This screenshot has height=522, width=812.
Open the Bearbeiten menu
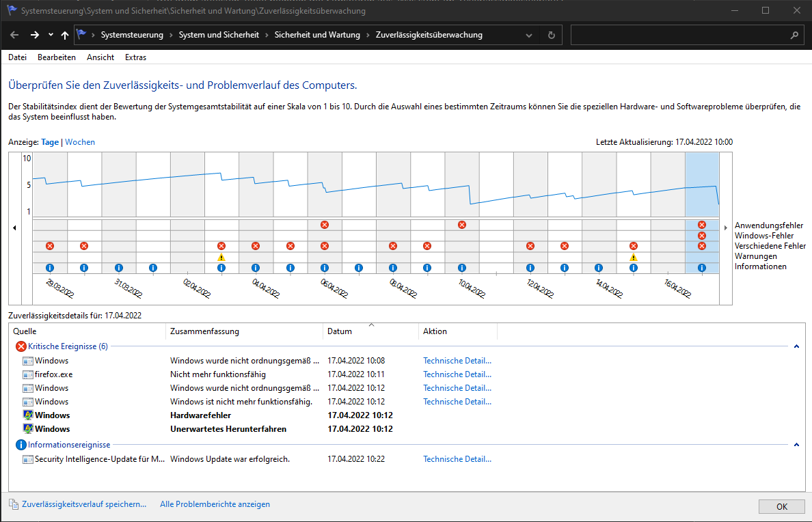tap(57, 57)
